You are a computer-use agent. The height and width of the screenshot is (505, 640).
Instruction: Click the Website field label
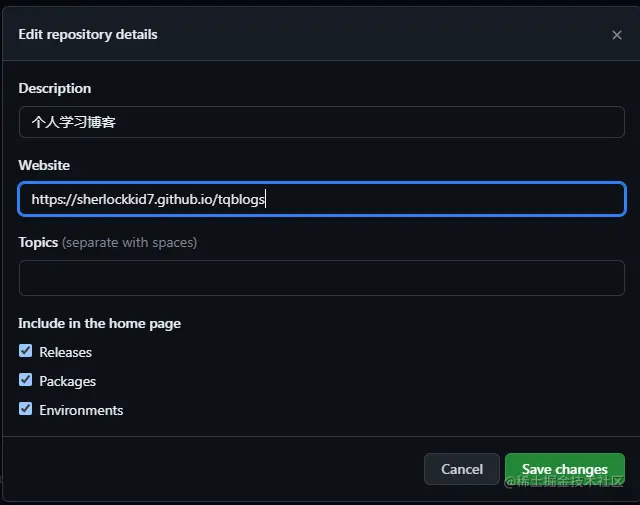coord(44,165)
